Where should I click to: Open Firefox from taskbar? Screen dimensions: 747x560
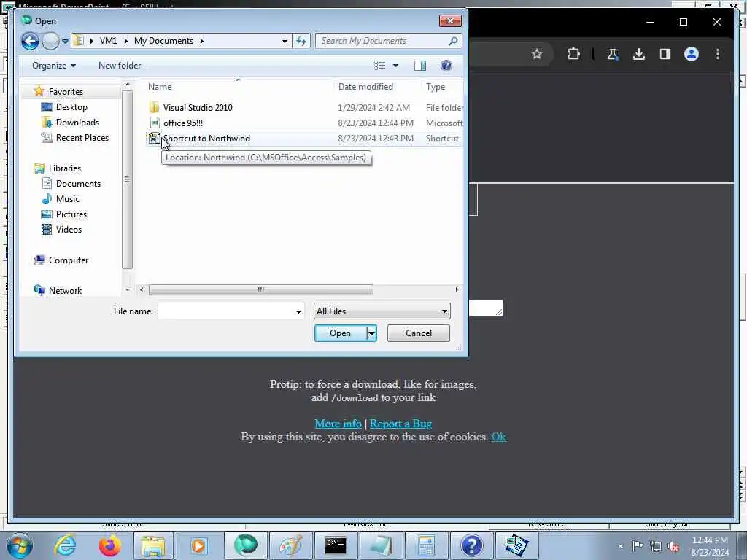109,545
